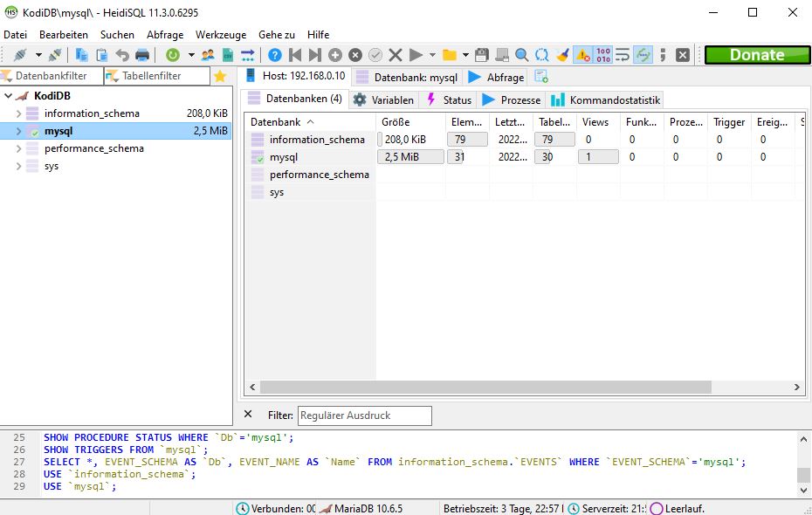Undo last action with arrow icon
This screenshot has height=515, width=812.
(x=122, y=55)
